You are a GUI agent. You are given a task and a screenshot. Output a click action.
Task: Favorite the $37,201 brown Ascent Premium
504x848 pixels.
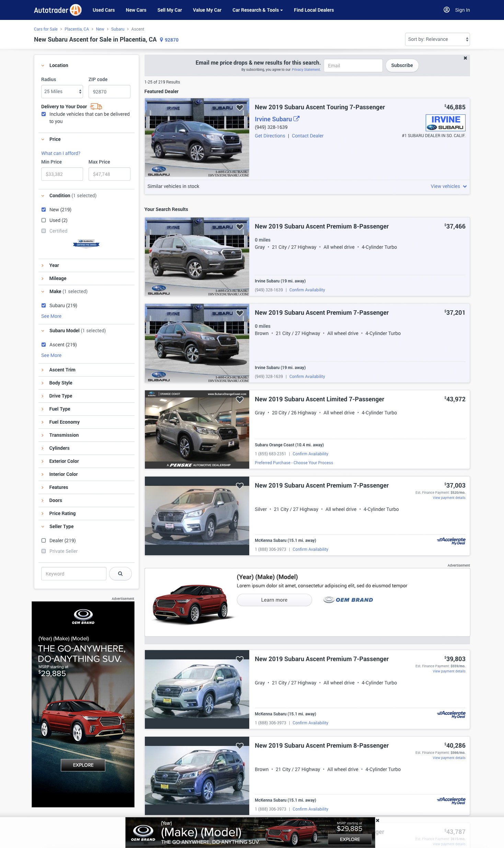pyautogui.click(x=240, y=313)
